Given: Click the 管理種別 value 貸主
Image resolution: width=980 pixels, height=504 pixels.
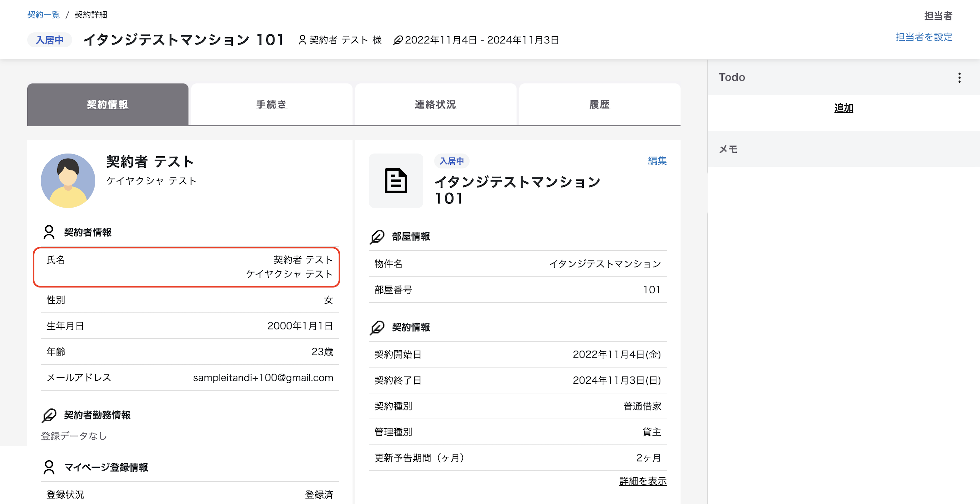Looking at the screenshot, I should [x=652, y=432].
